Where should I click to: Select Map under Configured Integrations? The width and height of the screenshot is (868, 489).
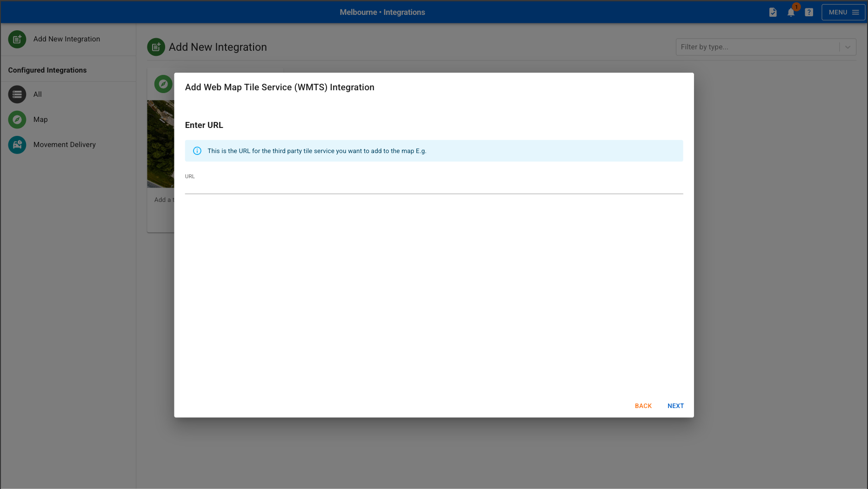pyautogui.click(x=40, y=120)
